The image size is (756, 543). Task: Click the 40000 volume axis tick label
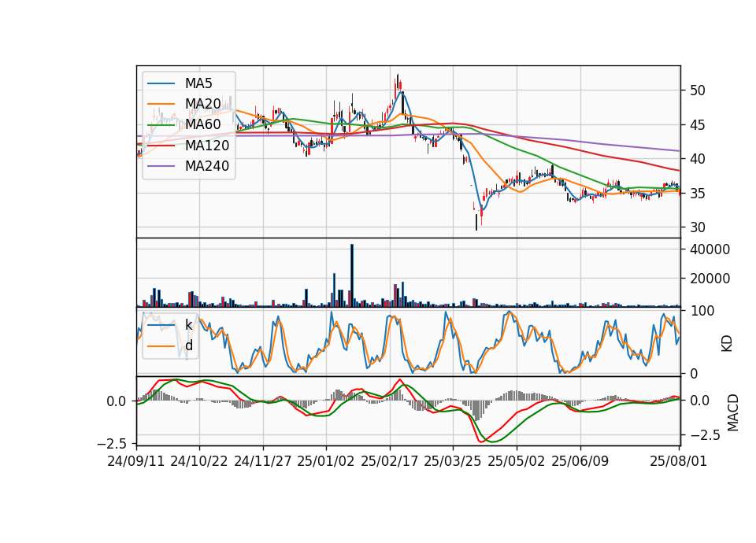pos(710,249)
